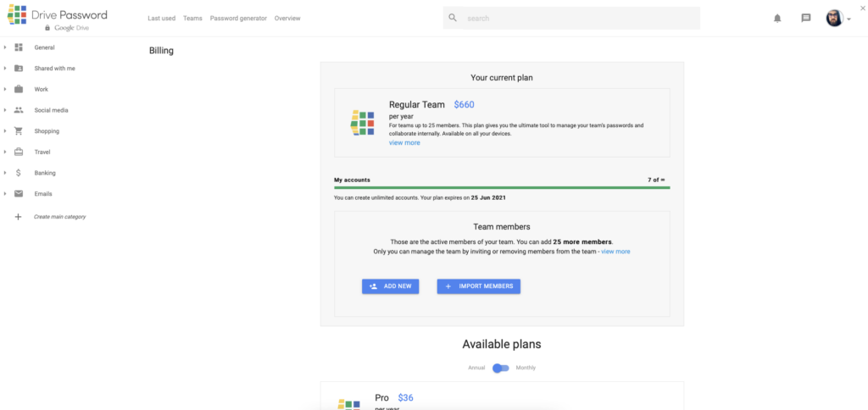Image resolution: width=868 pixels, height=410 pixels.
Task: Click the Monthly billing label
Action: tap(526, 368)
